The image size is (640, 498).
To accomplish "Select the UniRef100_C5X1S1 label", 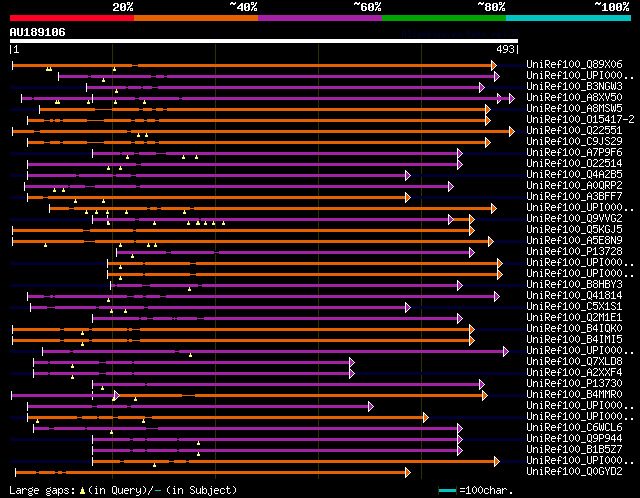I will coord(574,306).
